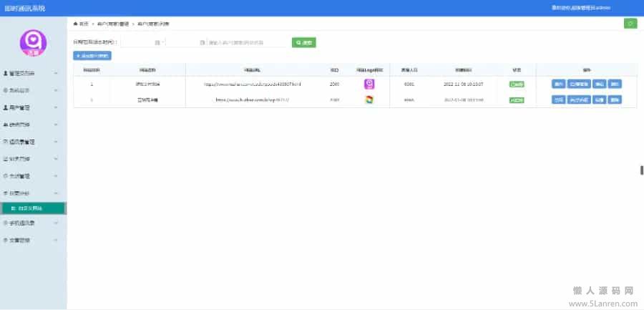Viewport: 644px width, 310px height.
Task: Click the green refresh button in the top-right corner
Action: pos(630,24)
